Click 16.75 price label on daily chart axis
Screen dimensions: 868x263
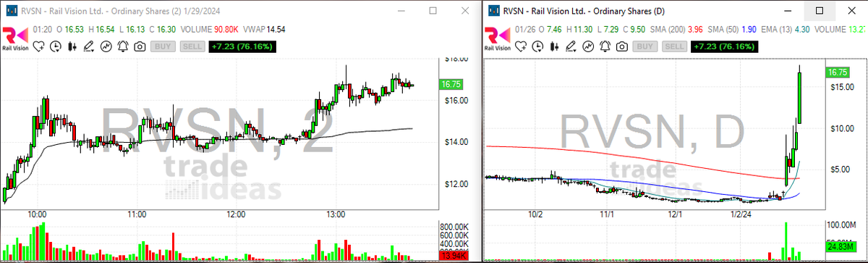pos(838,72)
